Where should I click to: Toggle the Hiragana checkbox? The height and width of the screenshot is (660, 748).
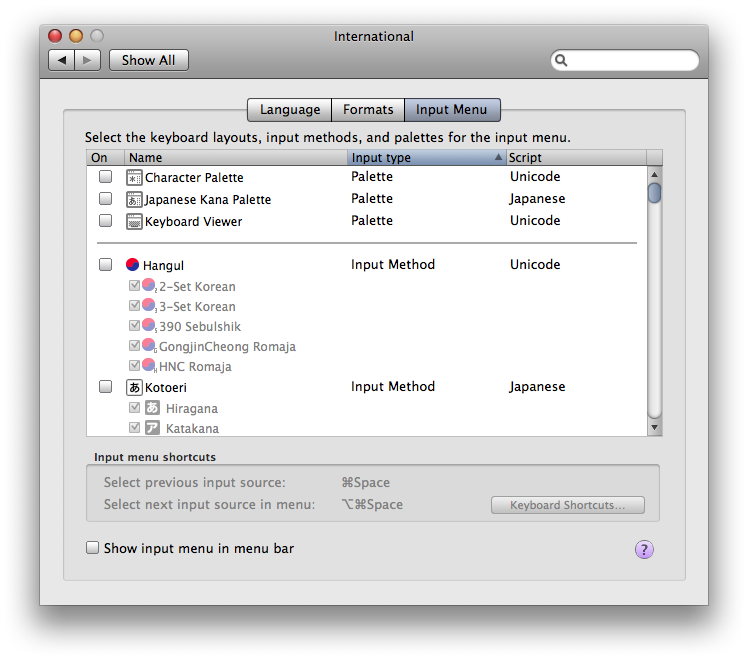pos(135,407)
